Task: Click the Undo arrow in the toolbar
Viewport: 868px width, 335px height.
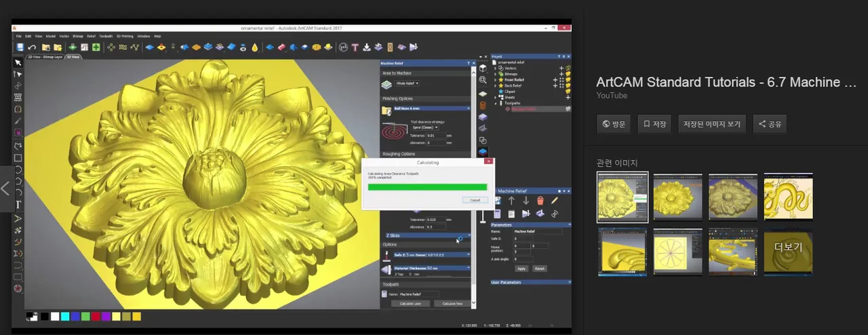Action: point(32,47)
